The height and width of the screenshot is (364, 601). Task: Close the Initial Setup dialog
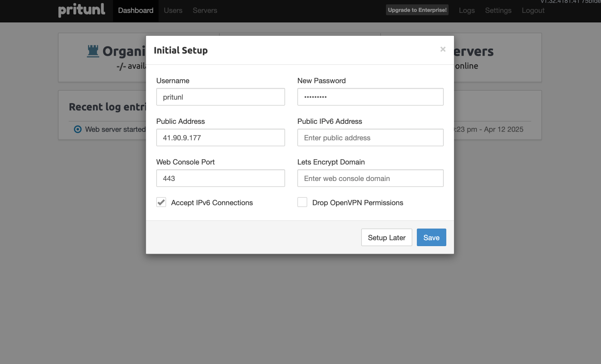(443, 49)
